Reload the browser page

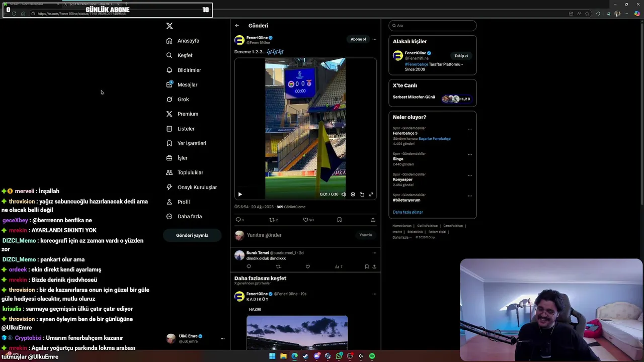pos(14,14)
